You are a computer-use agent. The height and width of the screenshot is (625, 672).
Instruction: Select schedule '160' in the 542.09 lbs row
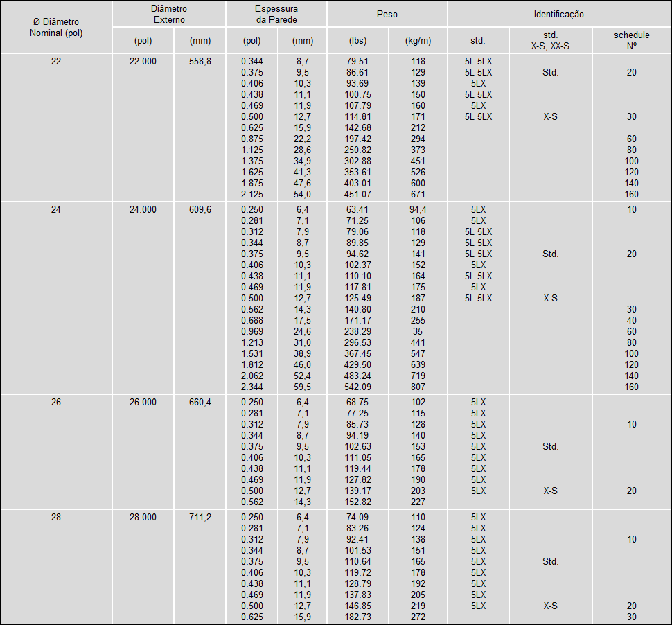631,387
